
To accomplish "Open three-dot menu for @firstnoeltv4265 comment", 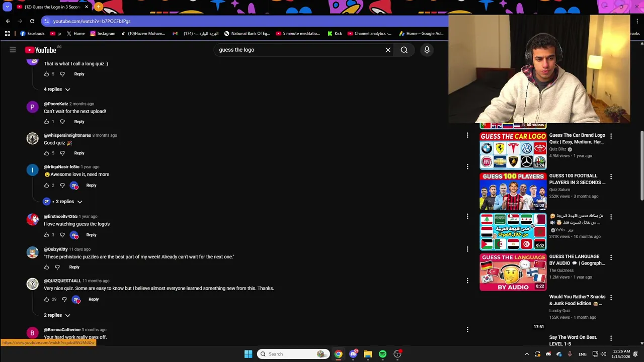I will pyautogui.click(x=467, y=216).
